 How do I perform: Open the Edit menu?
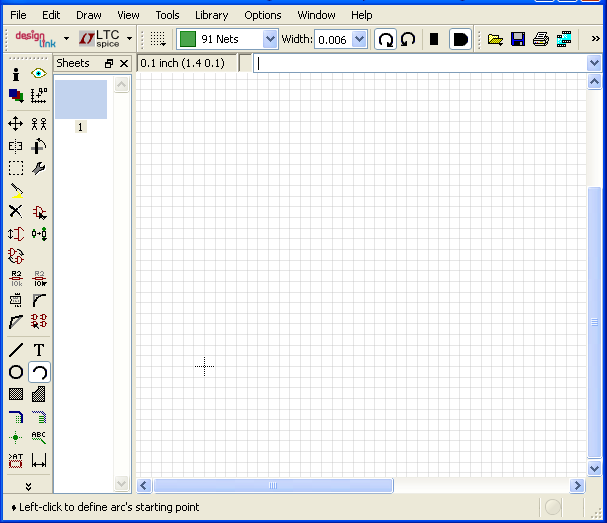(51, 15)
